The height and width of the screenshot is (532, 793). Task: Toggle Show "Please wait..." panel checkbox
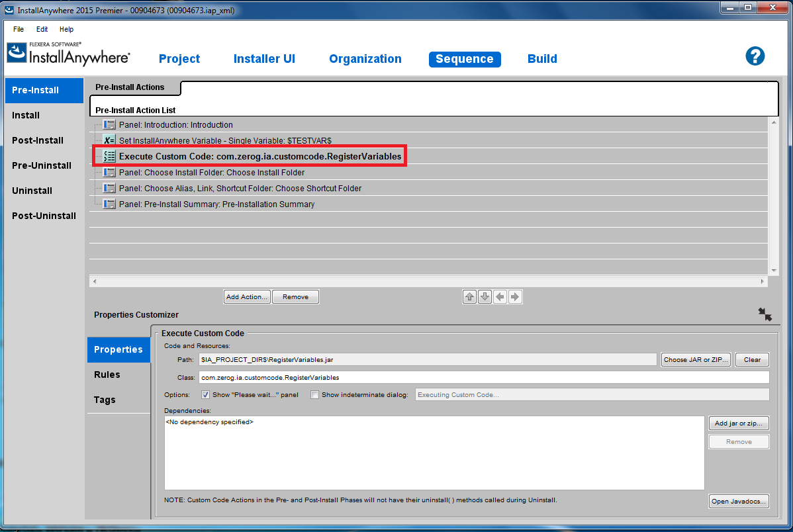pos(205,394)
